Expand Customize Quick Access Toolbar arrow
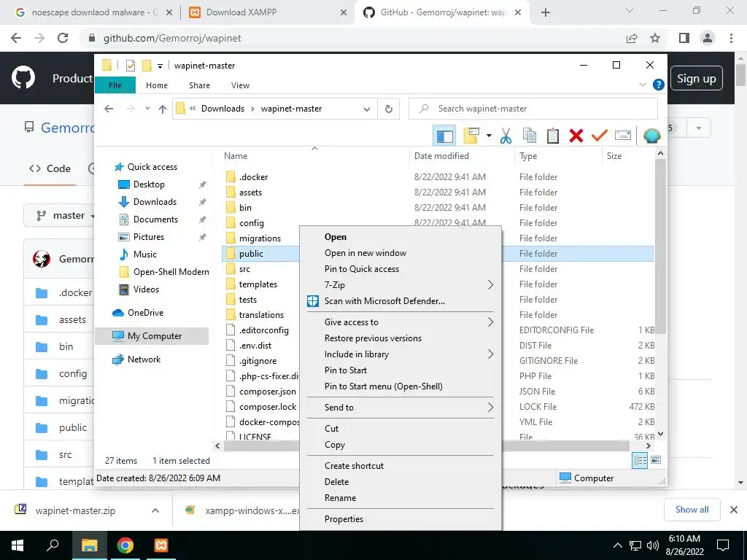This screenshot has height=560, width=747. click(x=160, y=66)
